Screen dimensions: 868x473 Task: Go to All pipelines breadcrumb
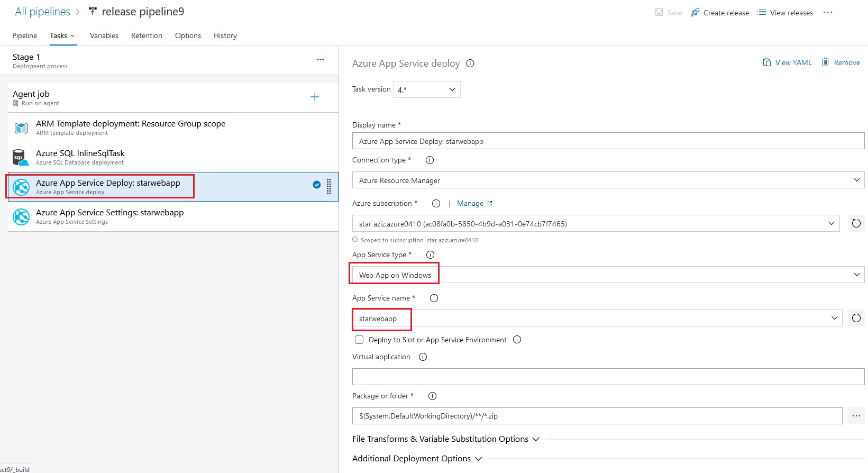(x=42, y=12)
